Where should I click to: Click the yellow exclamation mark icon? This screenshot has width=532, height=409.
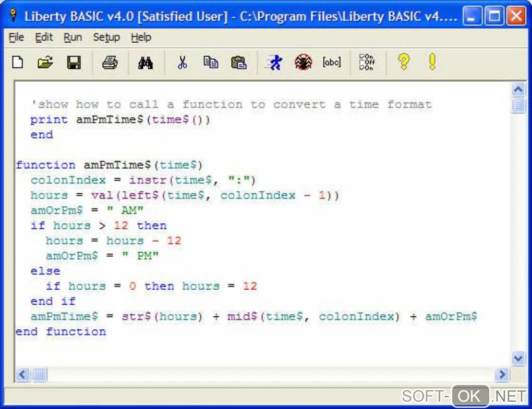pyautogui.click(x=432, y=62)
